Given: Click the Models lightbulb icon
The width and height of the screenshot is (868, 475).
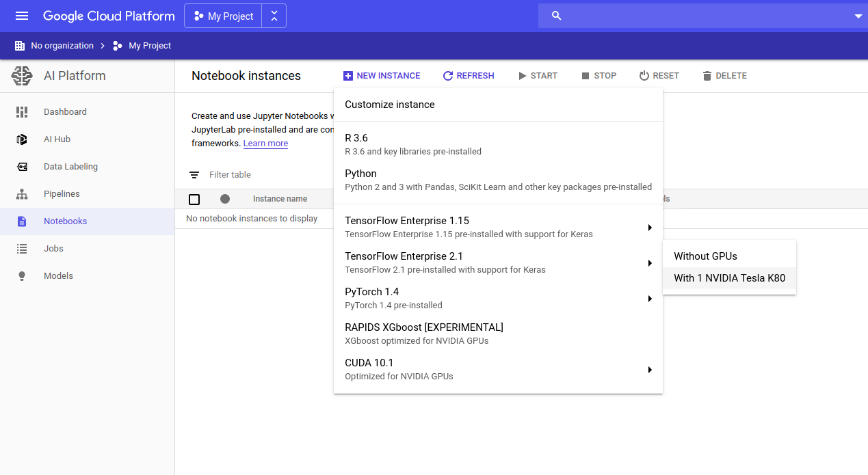Looking at the screenshot, I should pos(22,276).
